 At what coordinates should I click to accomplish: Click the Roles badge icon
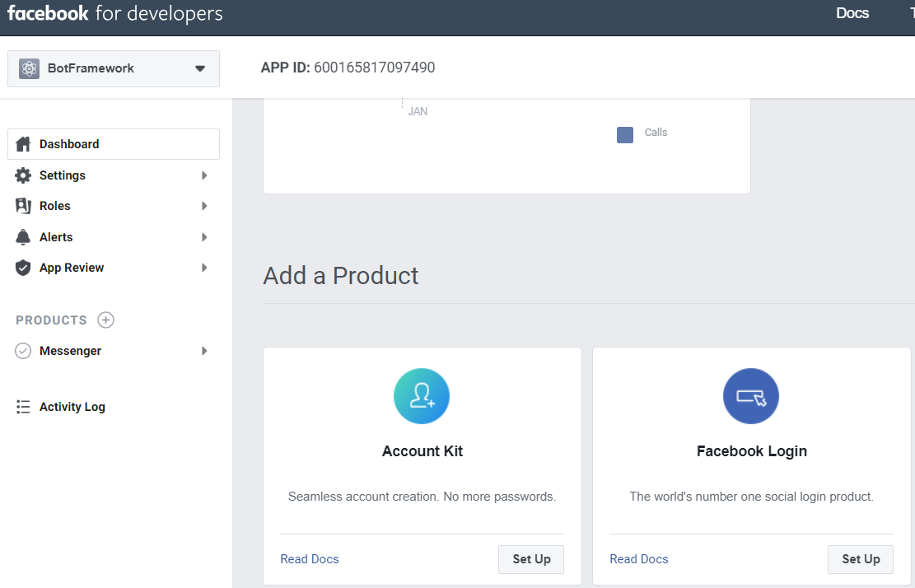[23, 206]
